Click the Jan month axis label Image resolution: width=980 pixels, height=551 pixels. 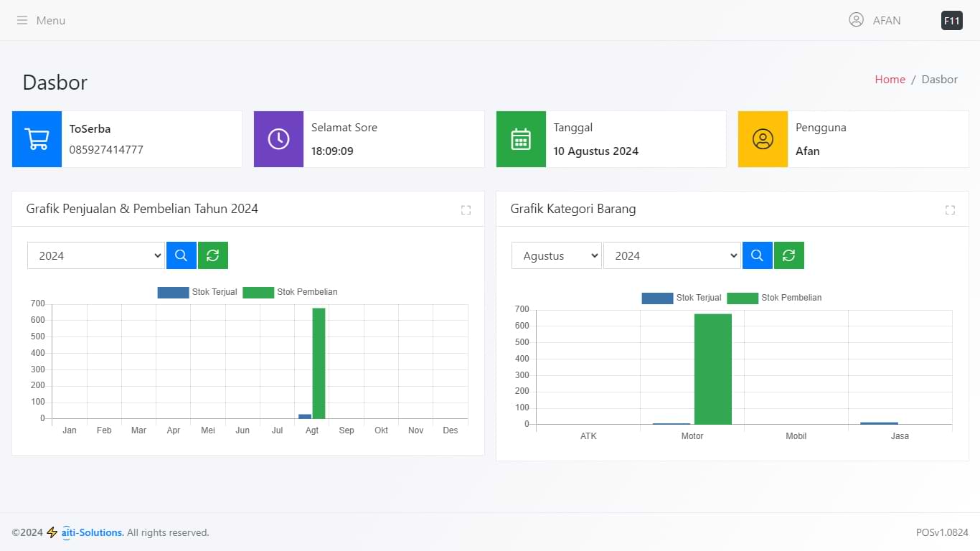70,430
